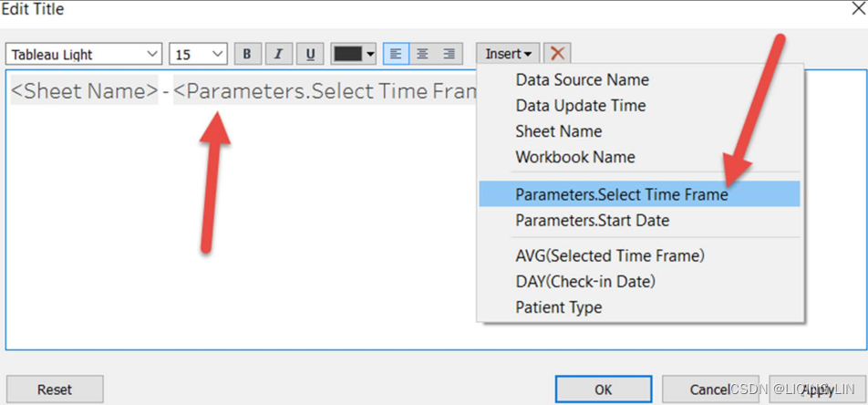Pick AVG(Selected Time Frame) from list

pos(609,255)
